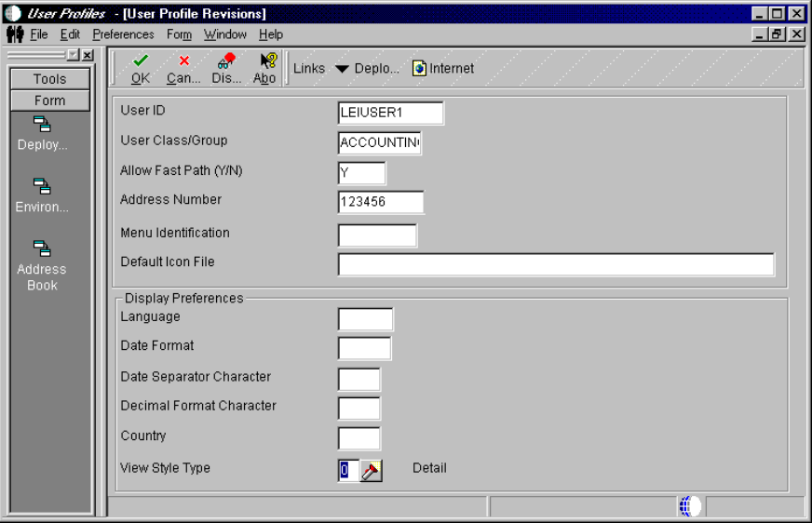
Task: Click the OK green checkmark icon
Action: [141, 61]
